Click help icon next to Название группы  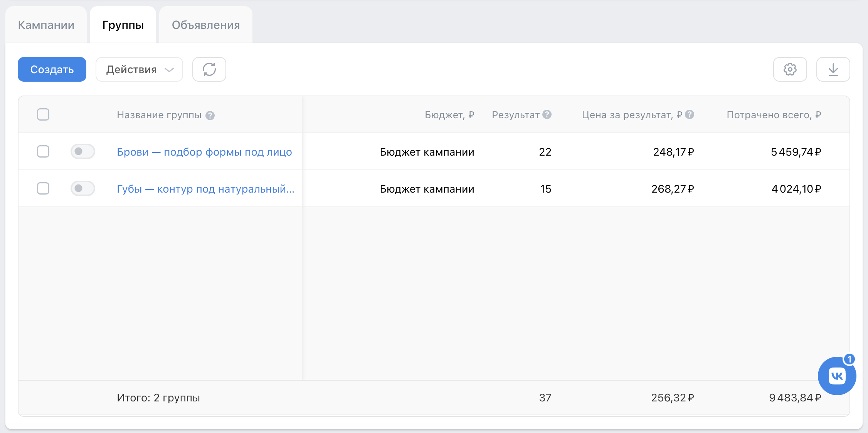click(x=210, y=115)
